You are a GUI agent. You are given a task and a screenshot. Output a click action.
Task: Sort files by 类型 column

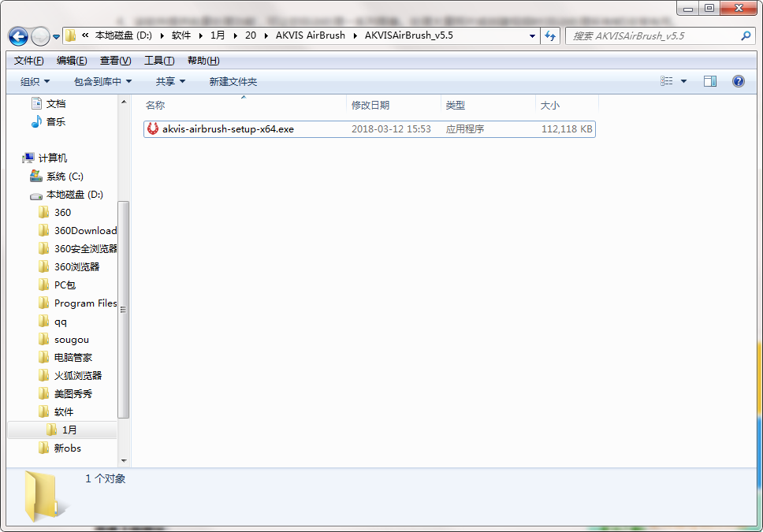[456, 105]
